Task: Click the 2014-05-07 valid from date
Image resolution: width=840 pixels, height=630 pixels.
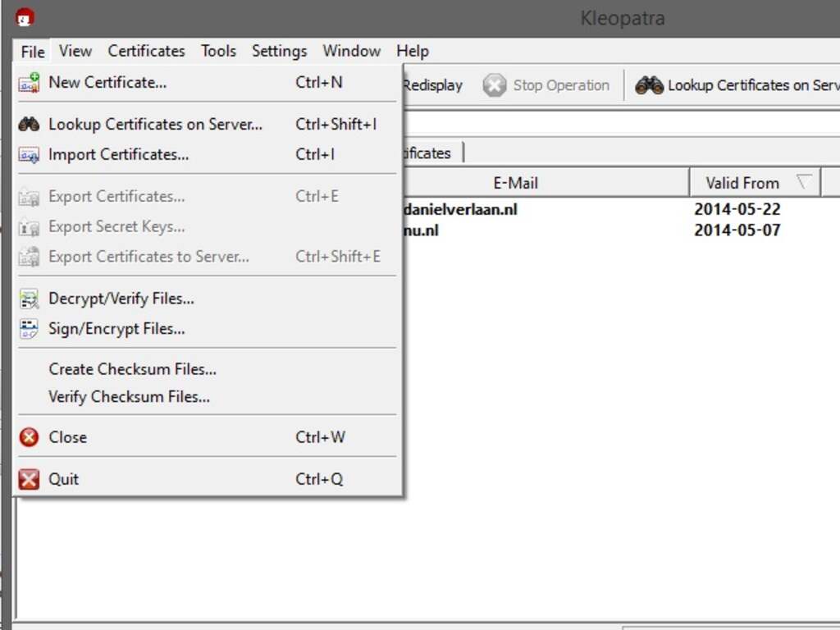Action: click(x=737, y=231)
